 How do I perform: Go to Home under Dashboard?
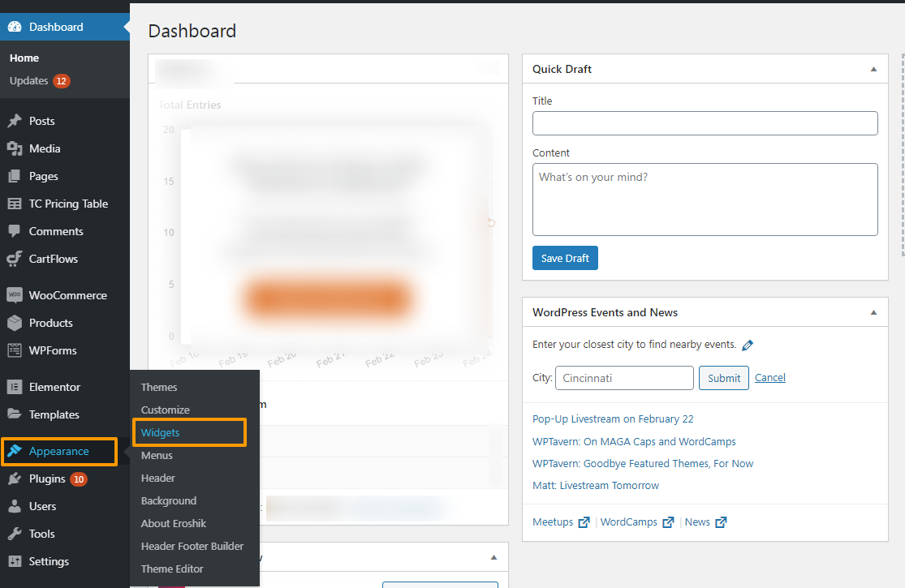pos(24,58)
